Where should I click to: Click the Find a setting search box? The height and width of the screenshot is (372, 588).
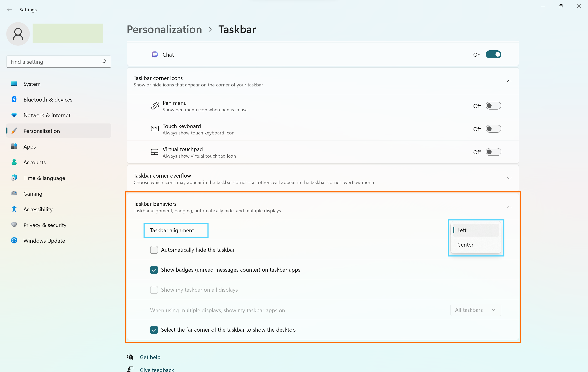point(55,62)
